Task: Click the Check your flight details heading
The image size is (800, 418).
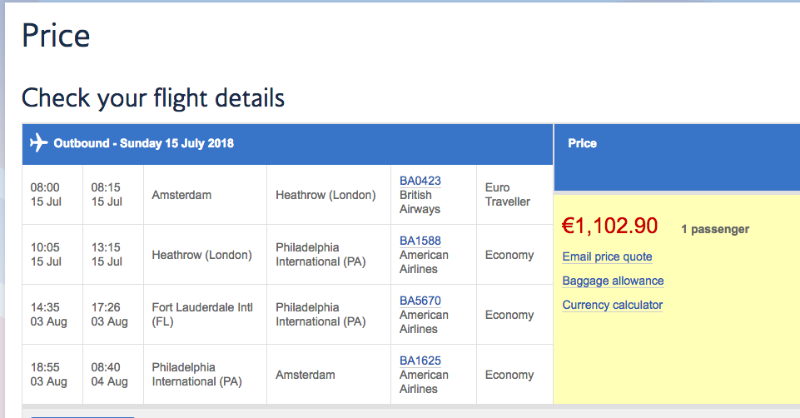Action: (x=153, y=98)
